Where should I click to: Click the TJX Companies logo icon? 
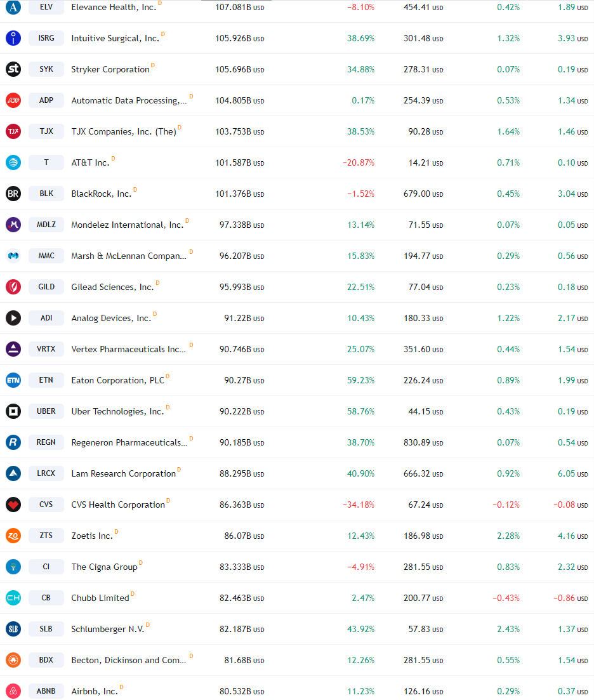(x=13, y=131)
